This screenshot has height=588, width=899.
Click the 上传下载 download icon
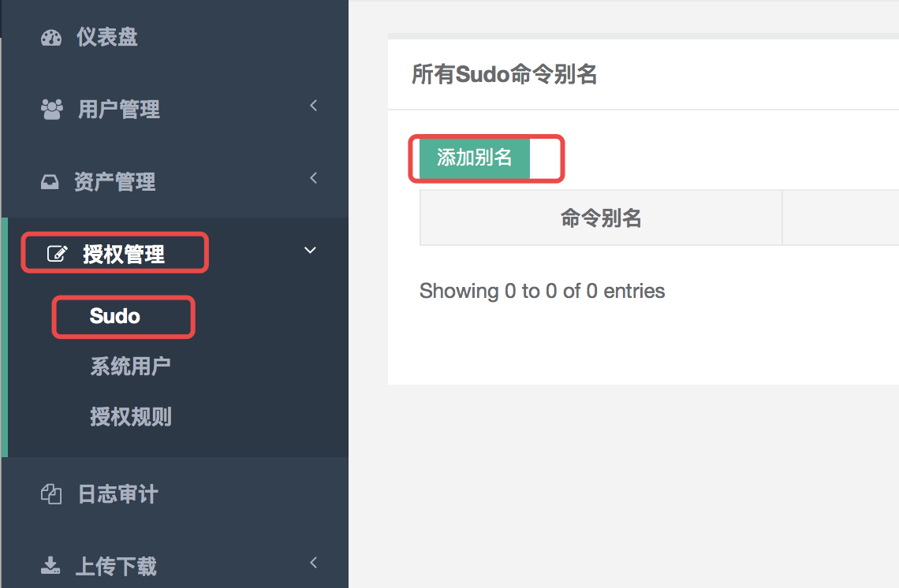[50, 565]
